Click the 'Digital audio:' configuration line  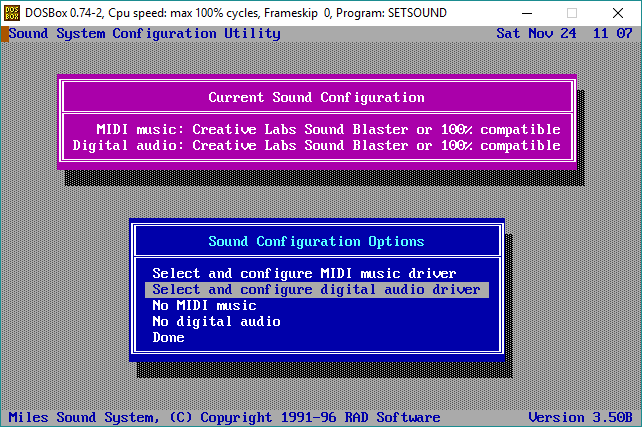tap(316, 146)
